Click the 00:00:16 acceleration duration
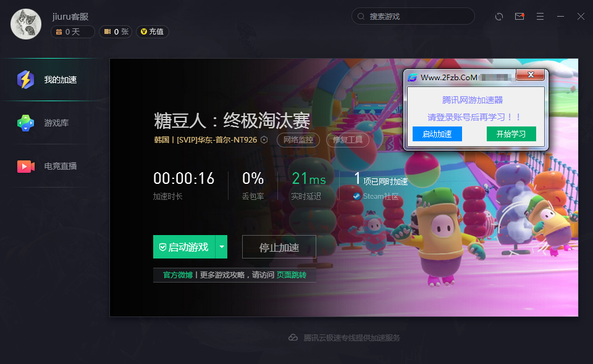The image size is (593, 364). point(184,178)
